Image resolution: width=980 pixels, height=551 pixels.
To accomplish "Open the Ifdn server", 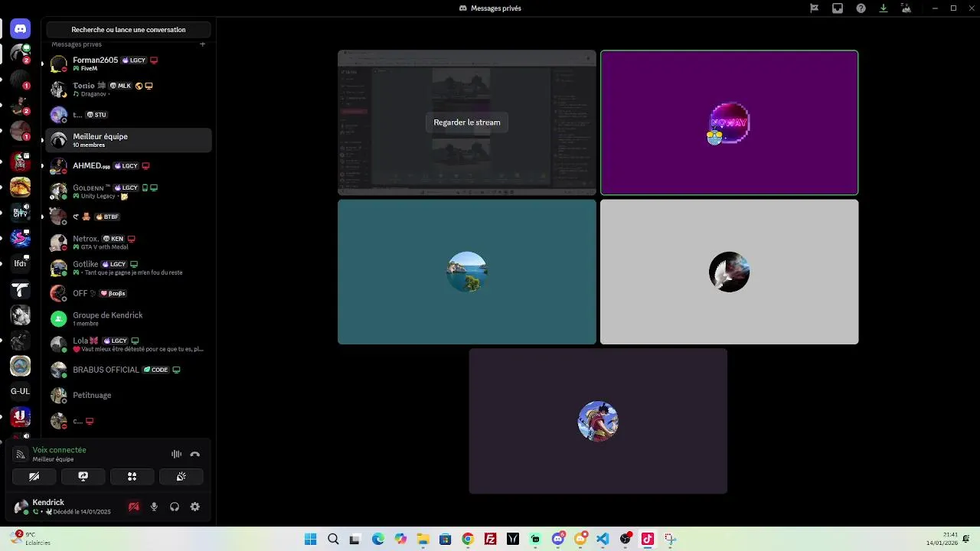I will (21, 263).
